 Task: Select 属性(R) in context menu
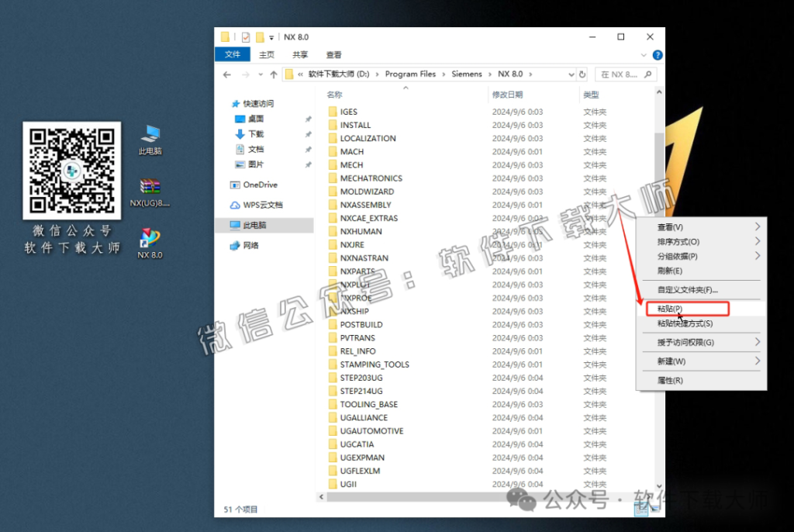click(x=670, y=381)
